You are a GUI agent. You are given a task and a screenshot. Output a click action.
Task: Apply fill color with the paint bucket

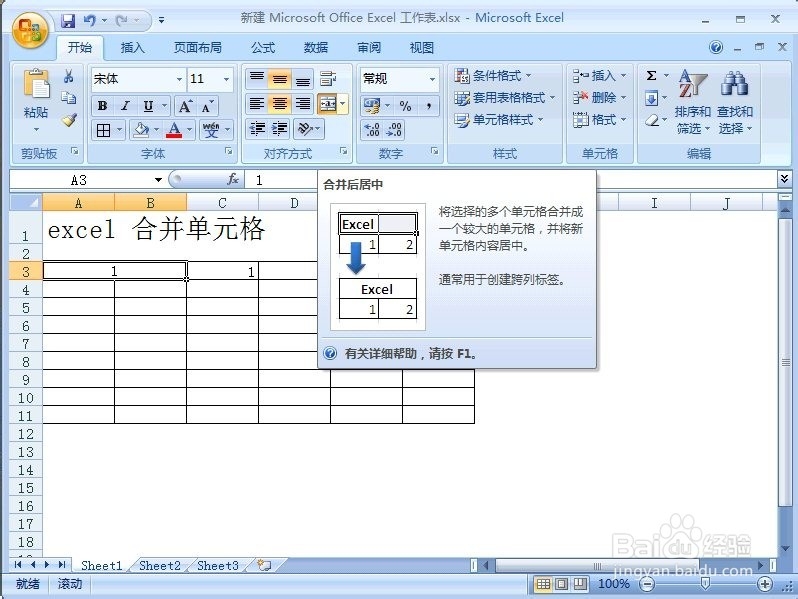pyautogui.click(x=141, y=130)
